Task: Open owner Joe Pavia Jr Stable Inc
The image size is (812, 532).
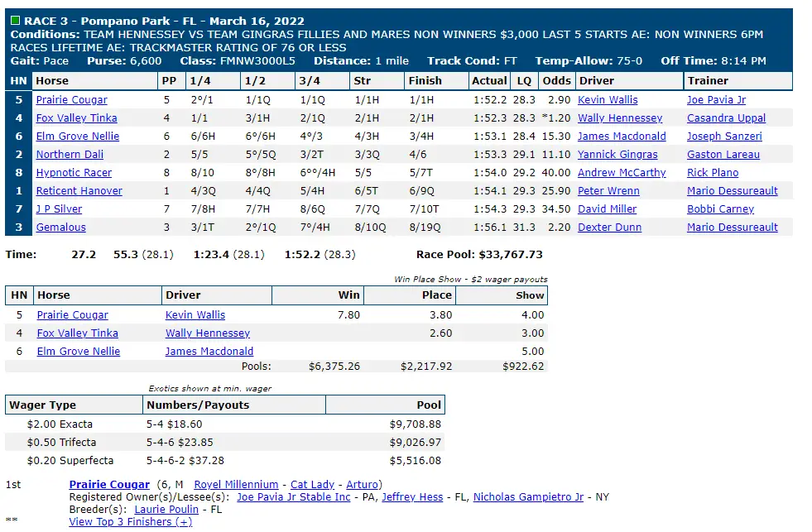Action: click(x=294, y=496)
